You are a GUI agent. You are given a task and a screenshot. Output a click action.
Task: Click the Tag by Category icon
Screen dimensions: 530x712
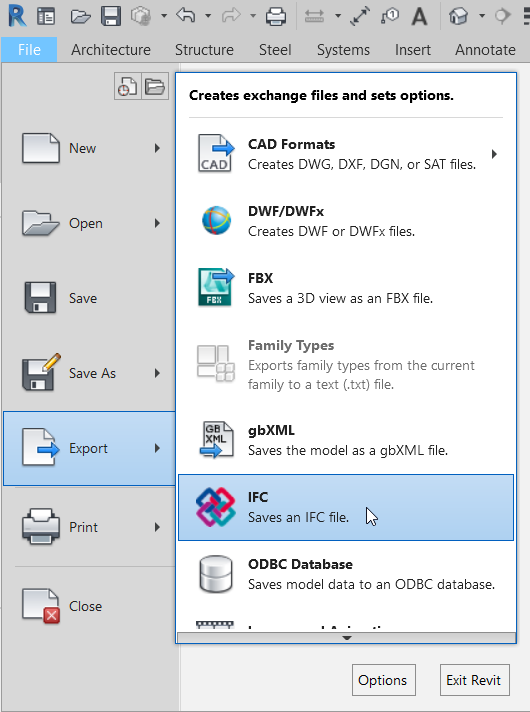point(390,16)
